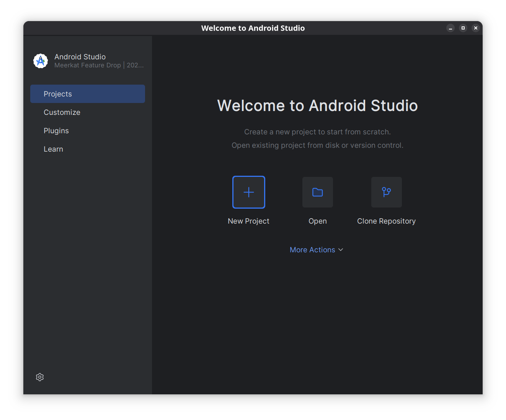Click 'Open existing project from disk' text line
506x420 pixels.
click(318, 145)
